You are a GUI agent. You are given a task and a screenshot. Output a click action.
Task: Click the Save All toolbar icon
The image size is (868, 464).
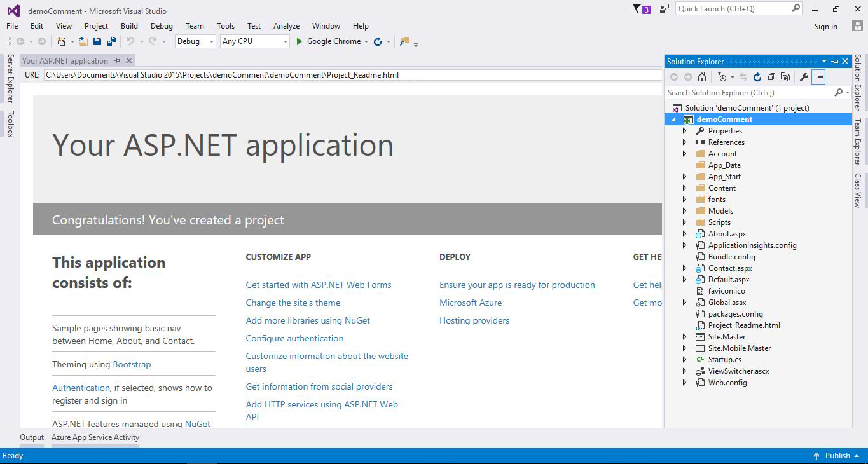111,41
